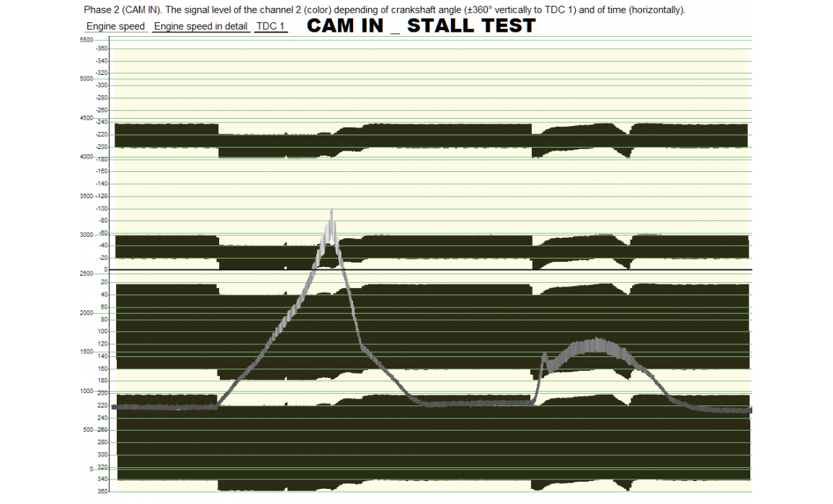Click the 4500 RPM axis label
Image resolution: width=833 pixels, height=504 pixels.
point(86,117)
